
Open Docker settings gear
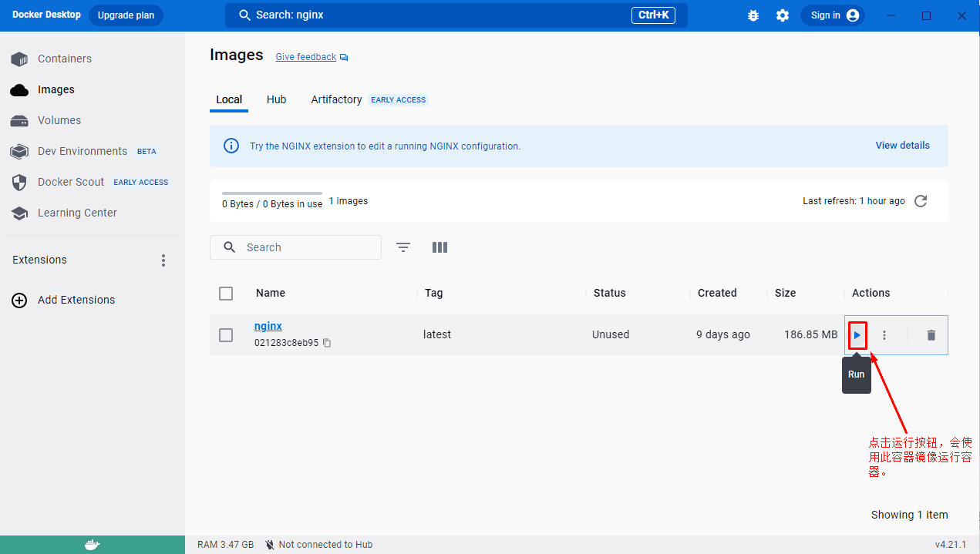coord(783,15)
